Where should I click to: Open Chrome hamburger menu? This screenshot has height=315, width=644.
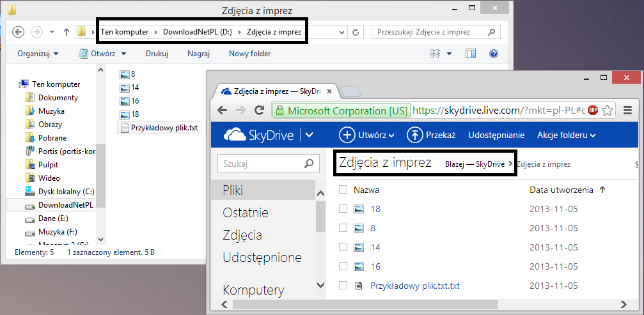627,111
